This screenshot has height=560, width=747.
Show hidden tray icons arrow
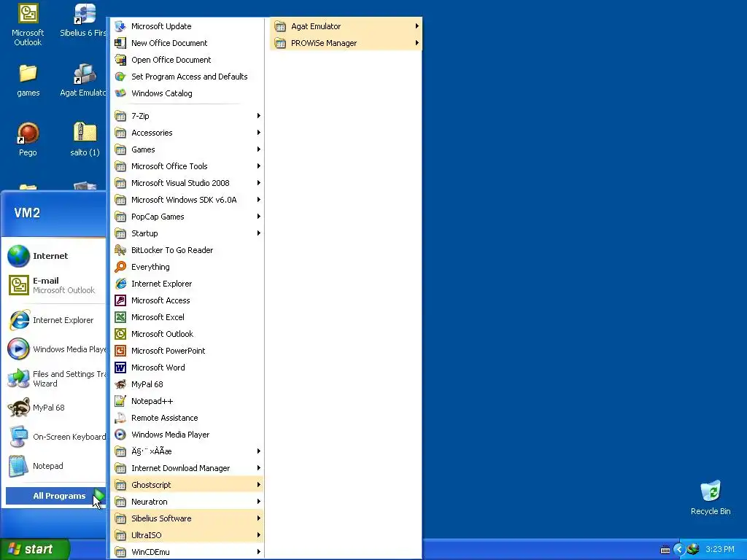click(679, 550)
